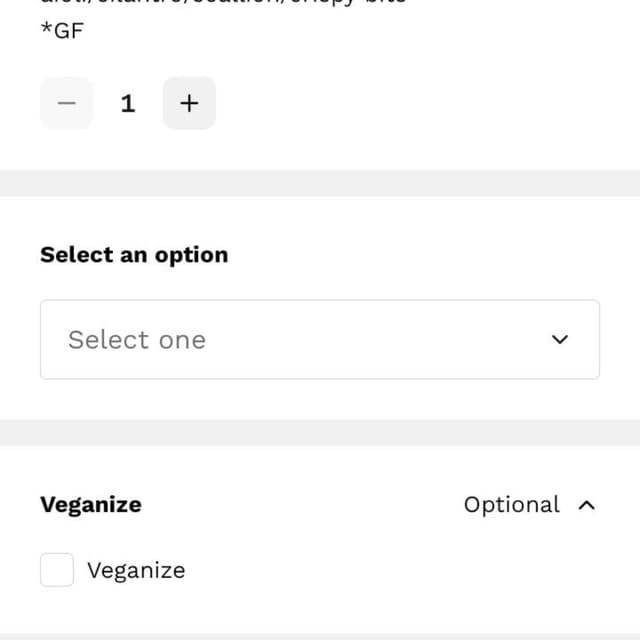Image resolution: width=640 pixels, height=640 pixels.
Task: Click the gray divider above Select an option
Action: click(x=320, y=183)
